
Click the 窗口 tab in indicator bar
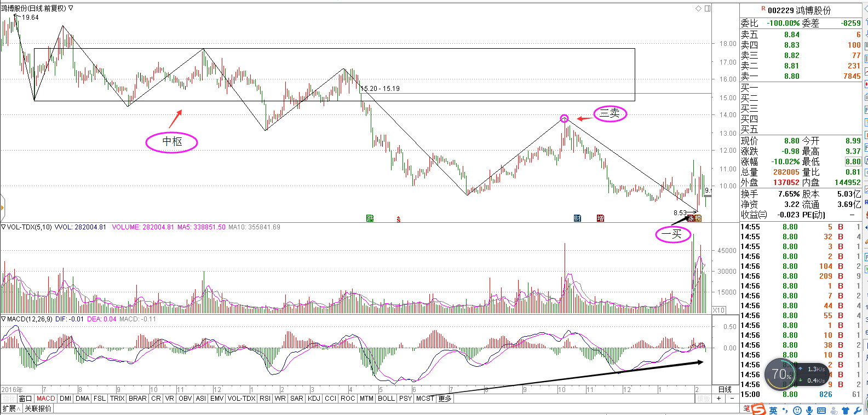pyautogui.click(x=26, y=399)
